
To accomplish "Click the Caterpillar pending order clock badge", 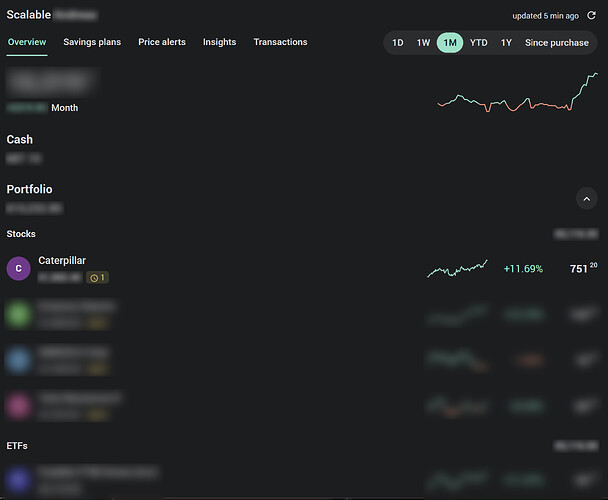I will click(97, 278).
